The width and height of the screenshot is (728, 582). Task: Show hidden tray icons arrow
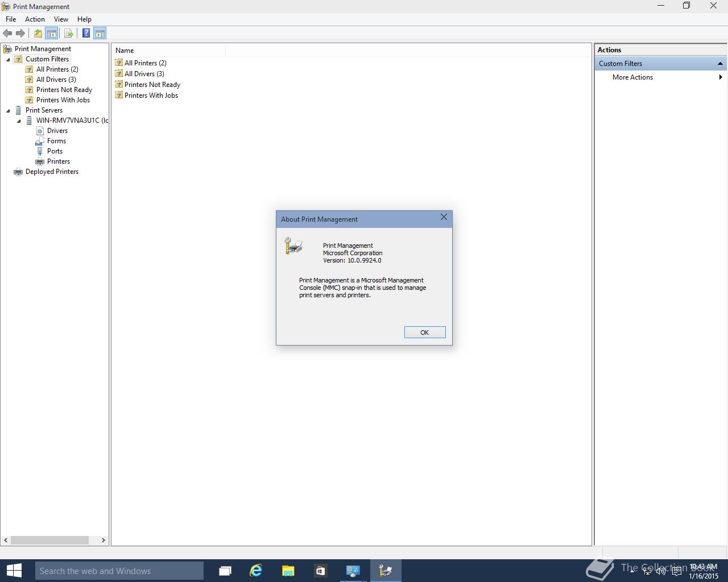point(632,571)
